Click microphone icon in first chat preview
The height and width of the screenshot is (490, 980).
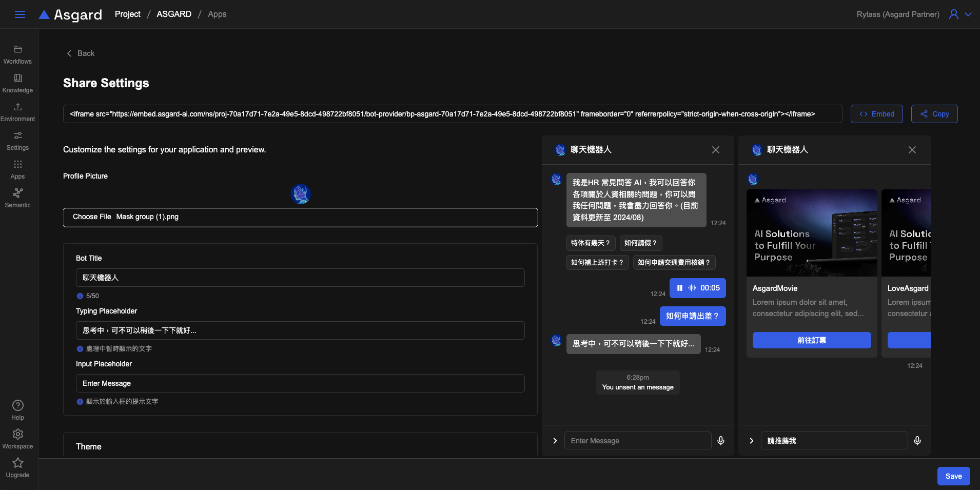coord(721,441)
